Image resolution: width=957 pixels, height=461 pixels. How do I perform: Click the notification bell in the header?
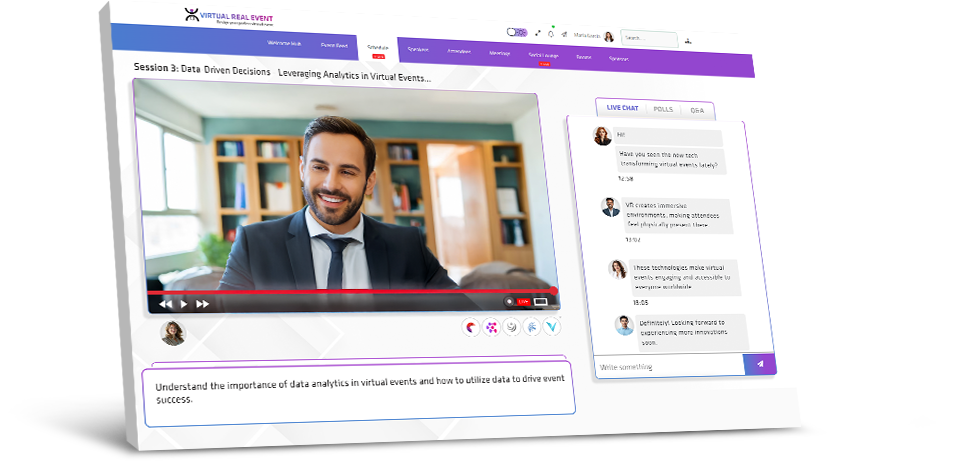pos(550,33)
